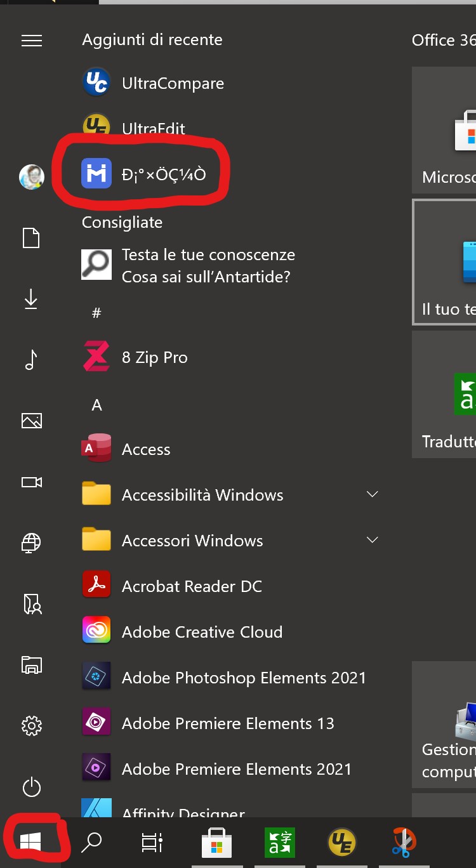Open the Antarctica quiz suggestion
Image resolution: width=476 pixels, height=868 pixels.
pos(208,266)
